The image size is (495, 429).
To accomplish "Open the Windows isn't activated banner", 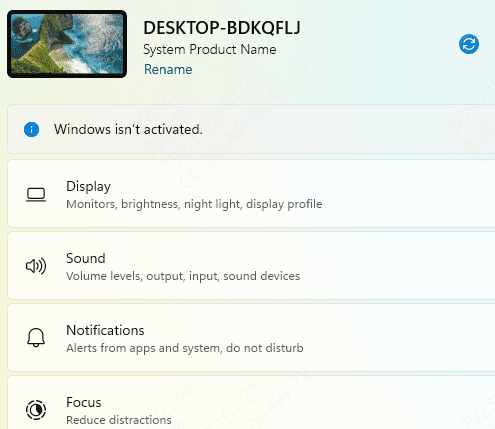I will [x=251, y=129].
